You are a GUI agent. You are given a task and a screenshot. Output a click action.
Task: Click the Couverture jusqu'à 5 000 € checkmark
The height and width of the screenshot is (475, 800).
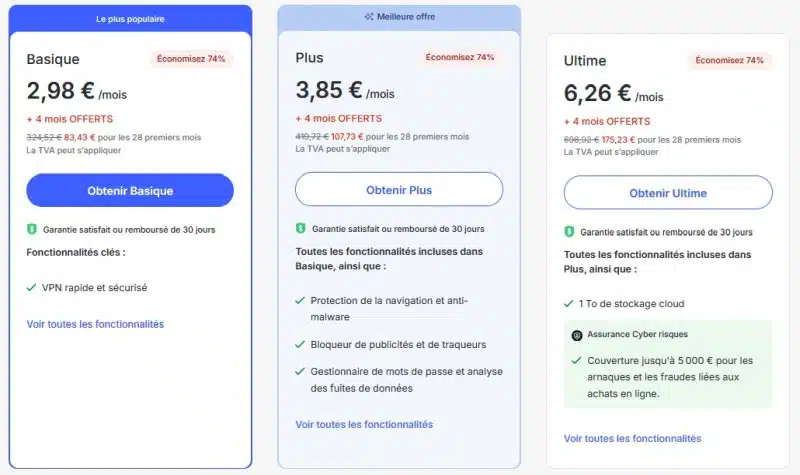(x=577, y=361)
